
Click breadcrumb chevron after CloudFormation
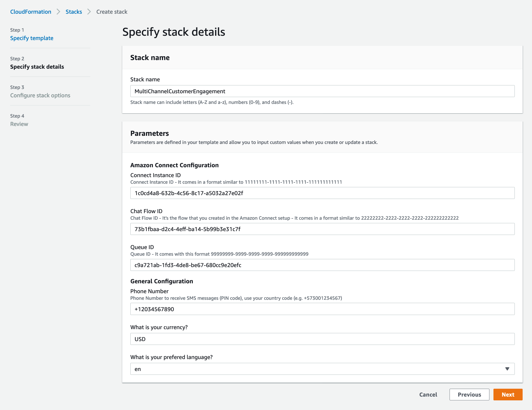pos(58,12)
